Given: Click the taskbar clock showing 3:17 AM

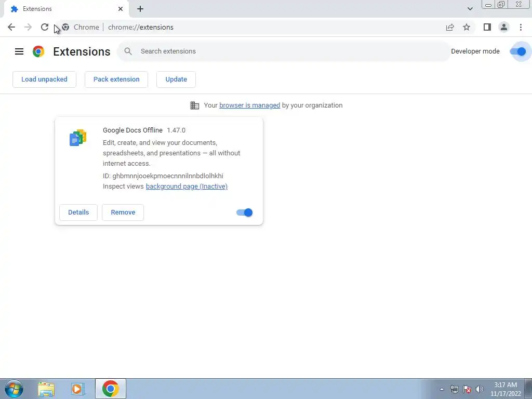Looking at the screenshot, I should (506, 389).
